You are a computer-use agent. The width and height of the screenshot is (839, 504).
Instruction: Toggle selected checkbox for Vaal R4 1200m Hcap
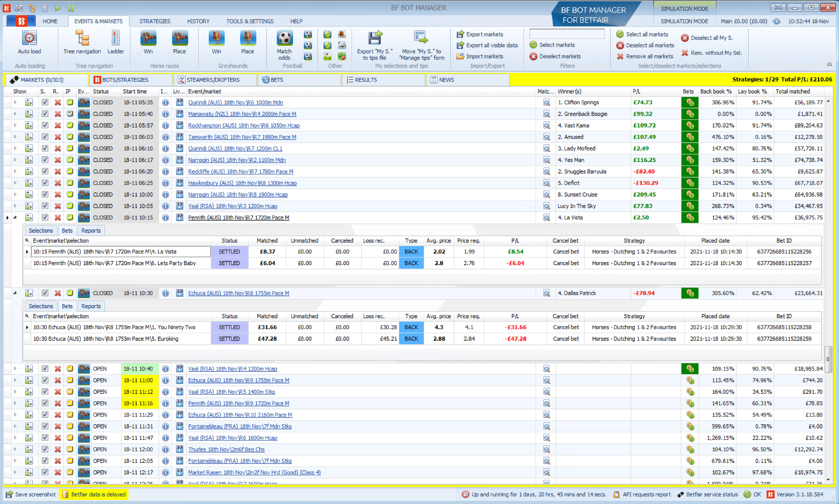point(45,369)
